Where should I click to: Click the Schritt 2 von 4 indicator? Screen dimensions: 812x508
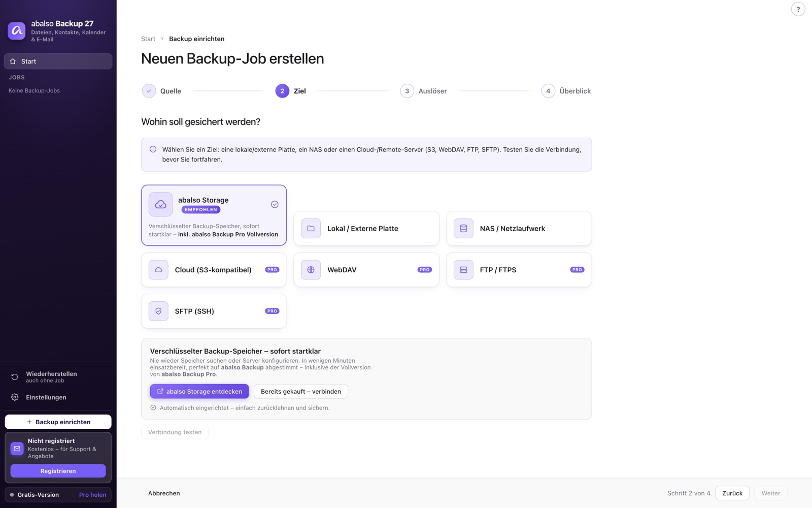click(689, 493)
